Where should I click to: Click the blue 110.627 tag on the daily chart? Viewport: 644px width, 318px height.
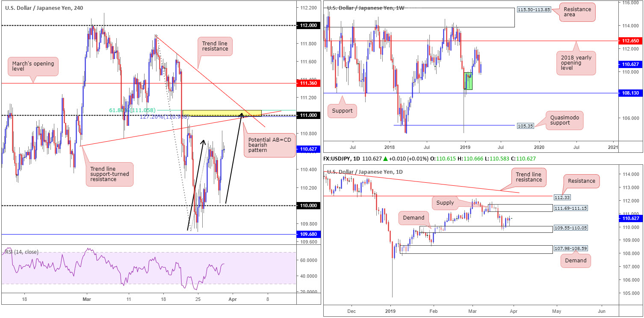point(631,218)
